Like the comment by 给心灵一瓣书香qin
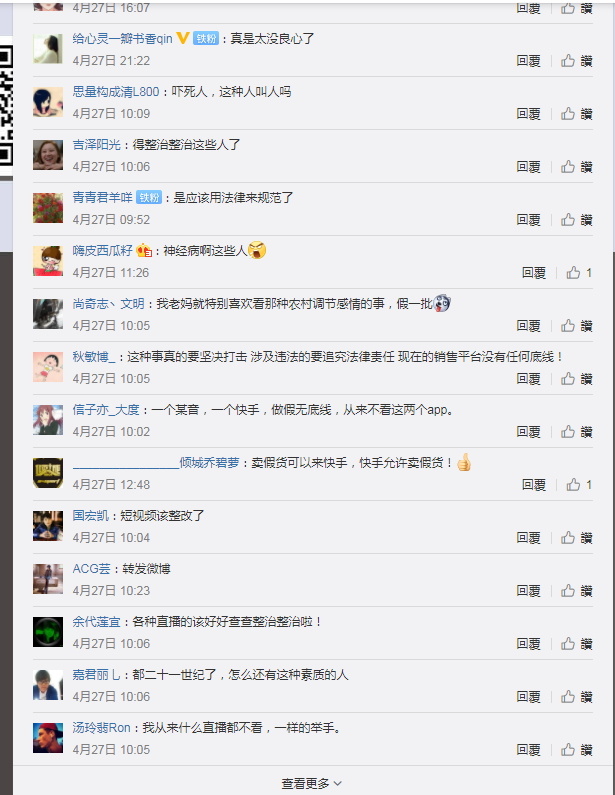The height and width of the screenshot is (795, 615). point(576,61)
